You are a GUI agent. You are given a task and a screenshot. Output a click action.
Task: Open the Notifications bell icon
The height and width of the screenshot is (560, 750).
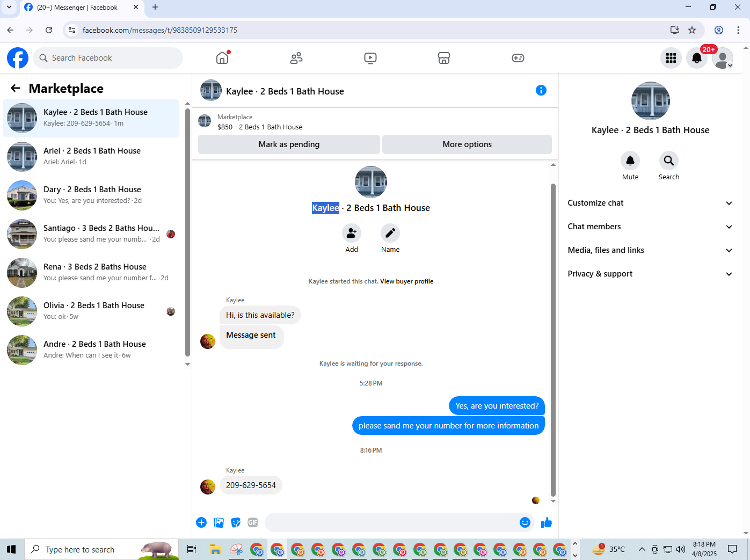point(697,58)
